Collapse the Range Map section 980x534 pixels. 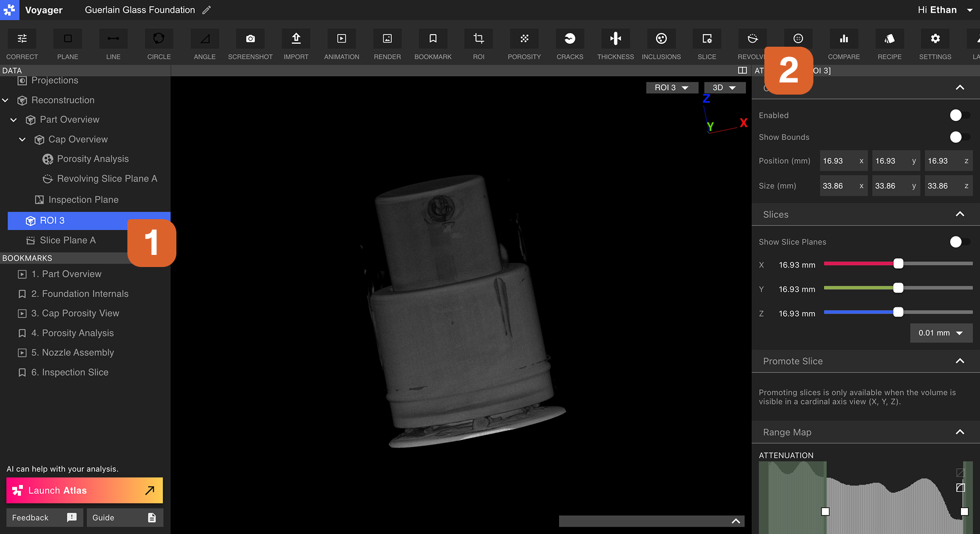(x=960, y=432)
